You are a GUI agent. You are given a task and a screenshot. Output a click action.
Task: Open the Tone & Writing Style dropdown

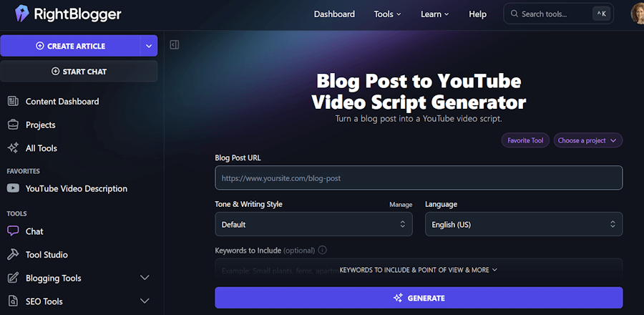[313, 224]
